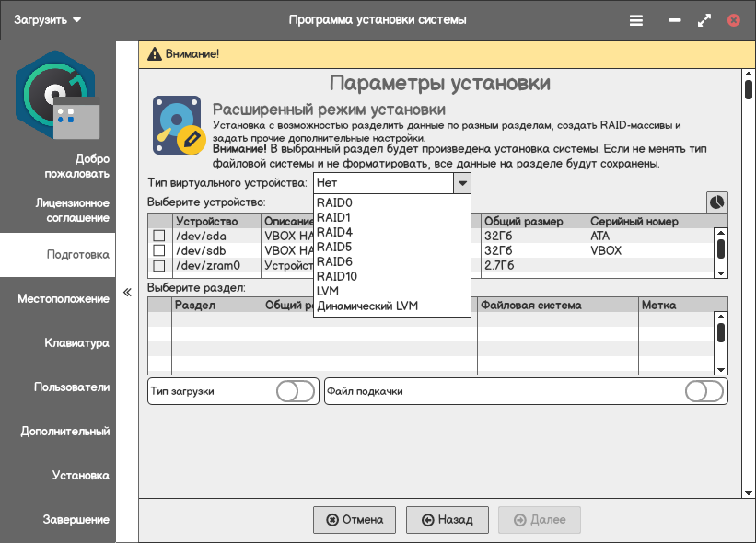Click device table scrollbar up arrow

coord(721,233)
